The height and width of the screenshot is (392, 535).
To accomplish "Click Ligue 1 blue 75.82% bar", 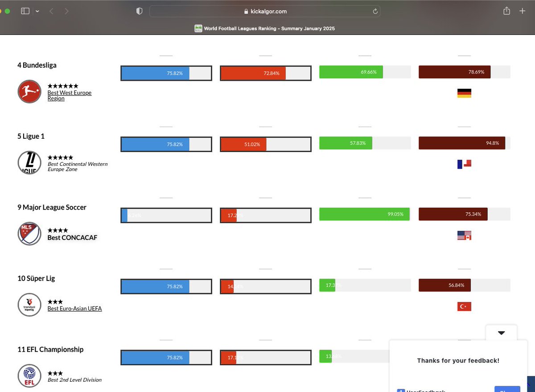I will click(x=166, y=144).
